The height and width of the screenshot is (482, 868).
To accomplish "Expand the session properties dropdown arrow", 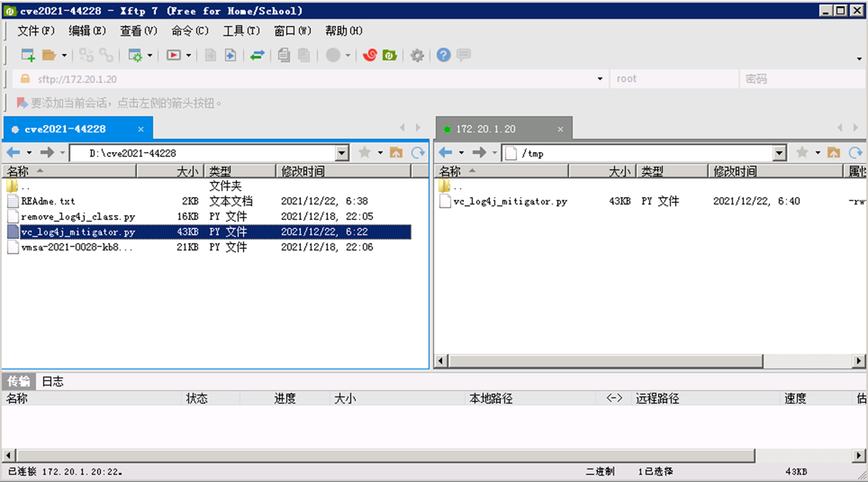I will tap(150, 55).
